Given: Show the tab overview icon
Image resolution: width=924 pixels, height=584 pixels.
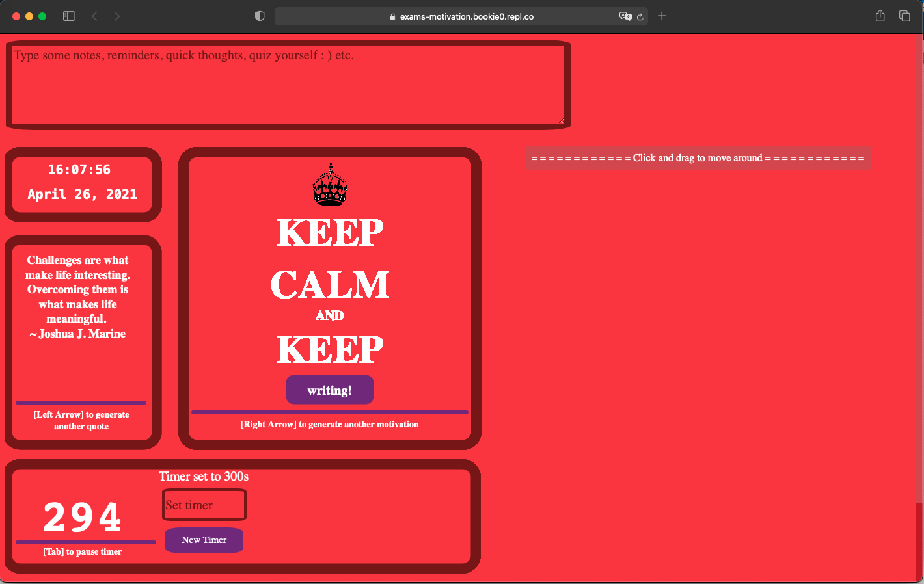Looking at the screenshot, I should pos(904,16).
